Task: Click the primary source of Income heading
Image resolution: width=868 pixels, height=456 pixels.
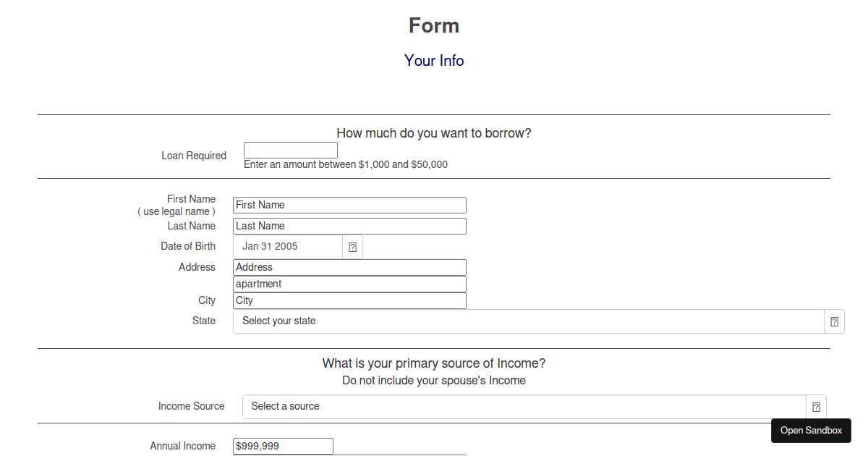Action: [434, 363]
